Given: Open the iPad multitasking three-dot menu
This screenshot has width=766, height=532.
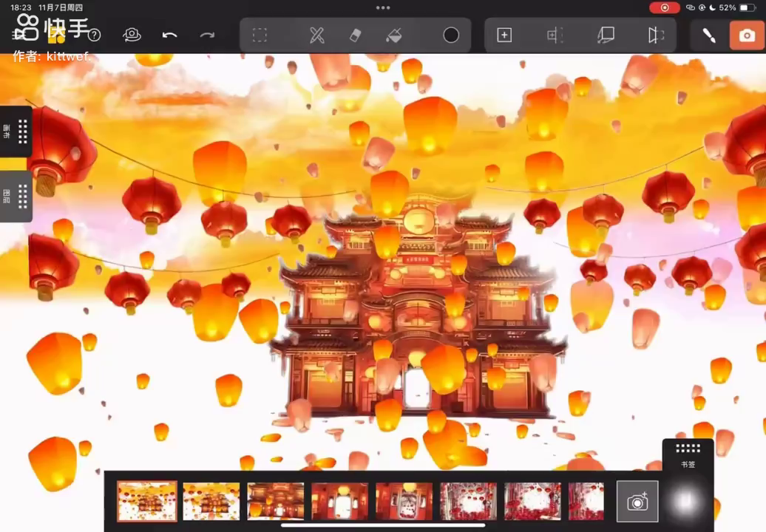Looking at the screenshot, I should [383, 7].
